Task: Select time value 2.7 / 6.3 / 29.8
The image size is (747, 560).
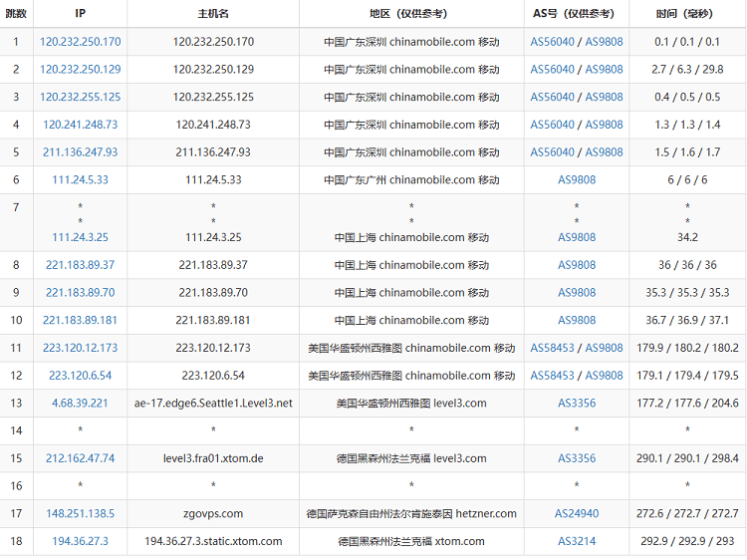Action: 687,70
